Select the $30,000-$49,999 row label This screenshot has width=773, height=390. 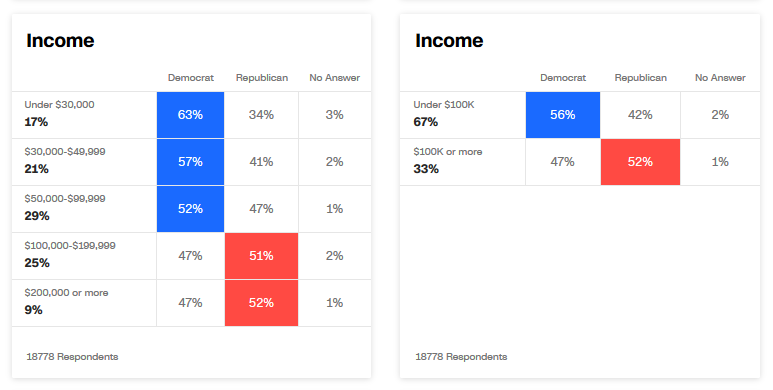[65, 151]
